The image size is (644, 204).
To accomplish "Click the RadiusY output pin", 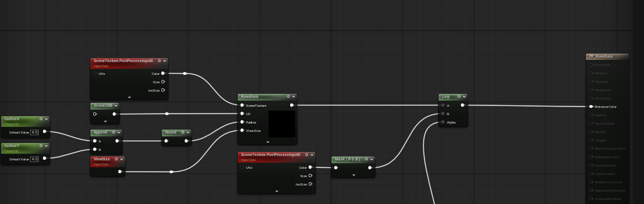I will pos(44,158).
